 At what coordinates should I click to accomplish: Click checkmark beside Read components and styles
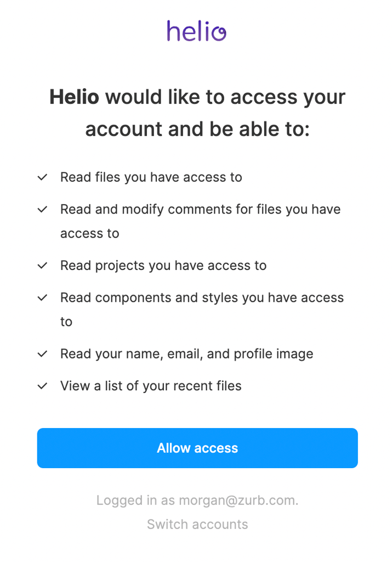click(x=43, y=297)
